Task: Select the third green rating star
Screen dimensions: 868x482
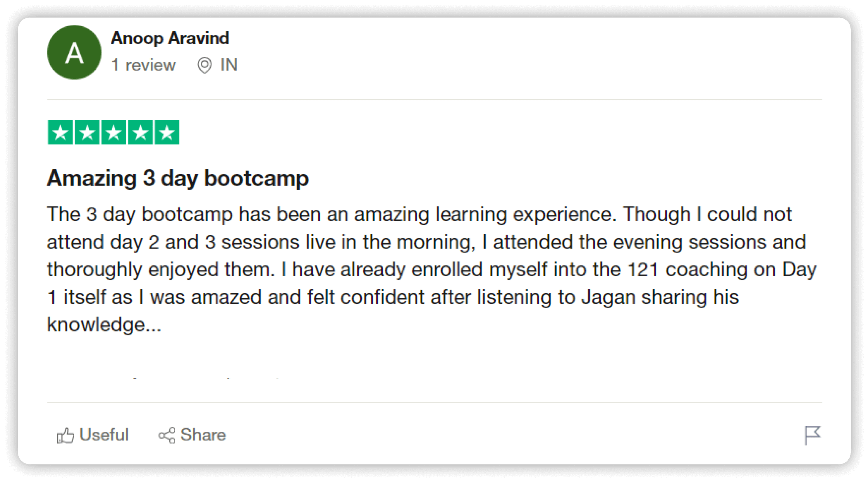Action: (114, 132)
